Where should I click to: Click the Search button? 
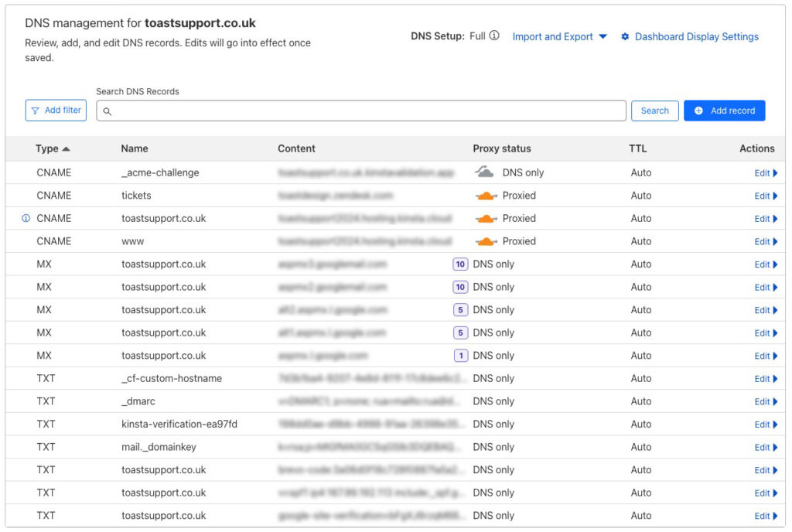(x=654, y=111)
